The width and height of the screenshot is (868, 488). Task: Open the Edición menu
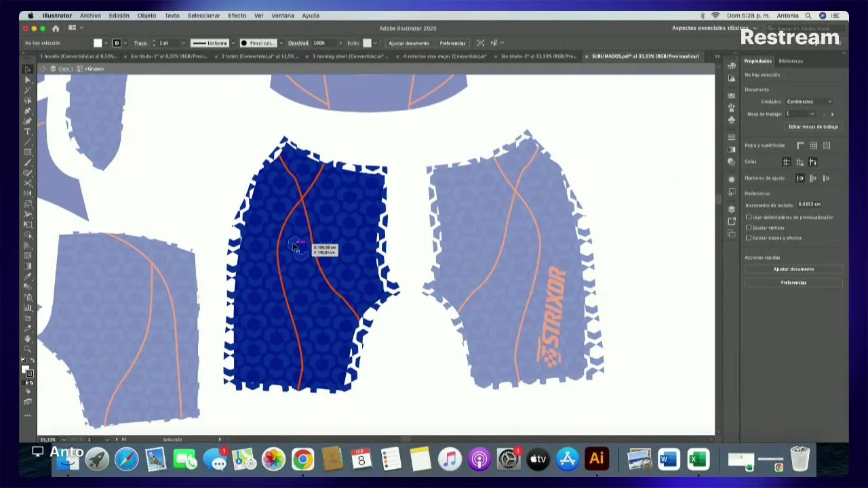click(119, 15)
